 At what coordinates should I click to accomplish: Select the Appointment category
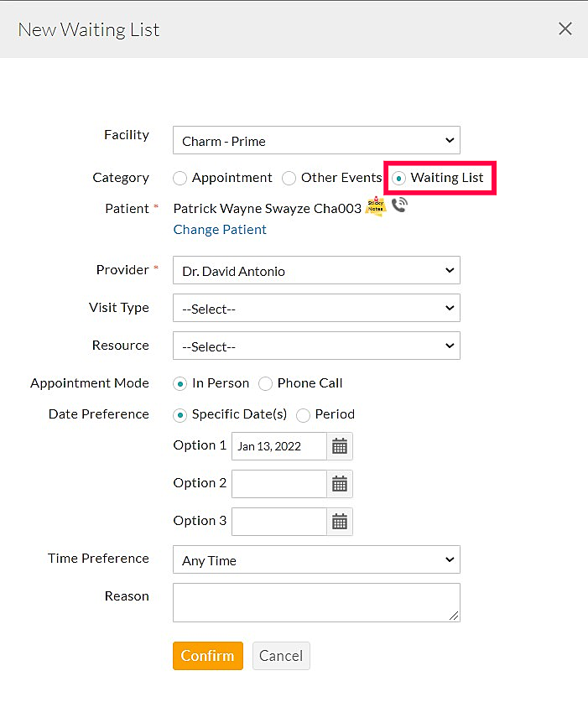(x=180, y=178)
